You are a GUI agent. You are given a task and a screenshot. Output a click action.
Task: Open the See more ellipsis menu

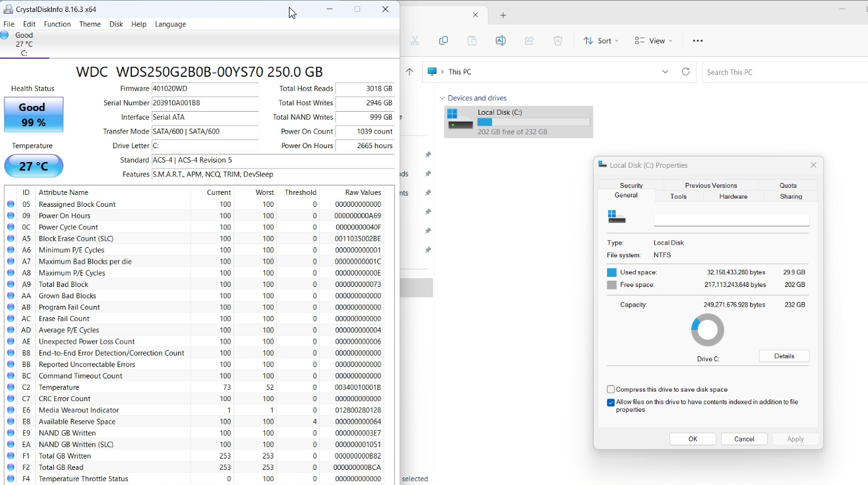click(698, 40)
